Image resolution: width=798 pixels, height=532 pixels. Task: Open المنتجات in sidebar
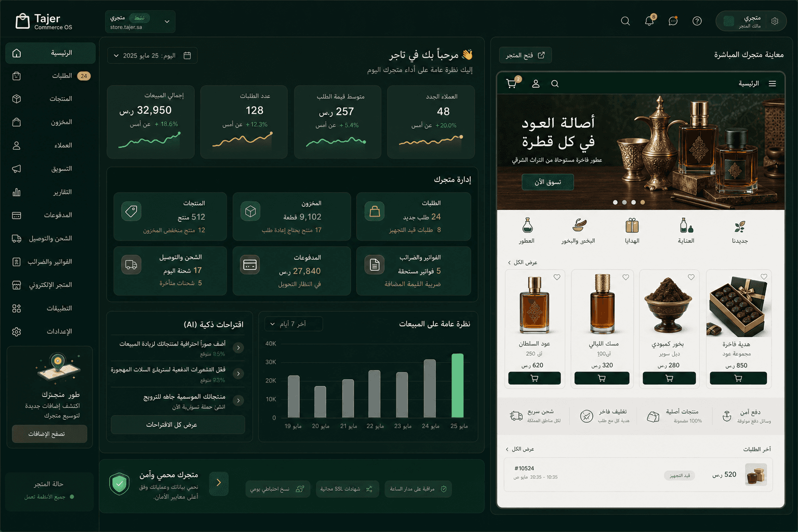coord(50,99)
